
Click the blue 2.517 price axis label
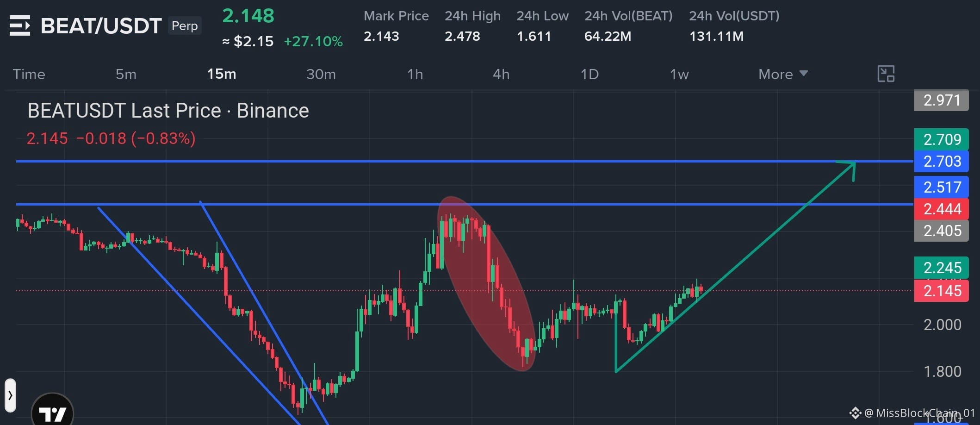(x=942, y=187)
